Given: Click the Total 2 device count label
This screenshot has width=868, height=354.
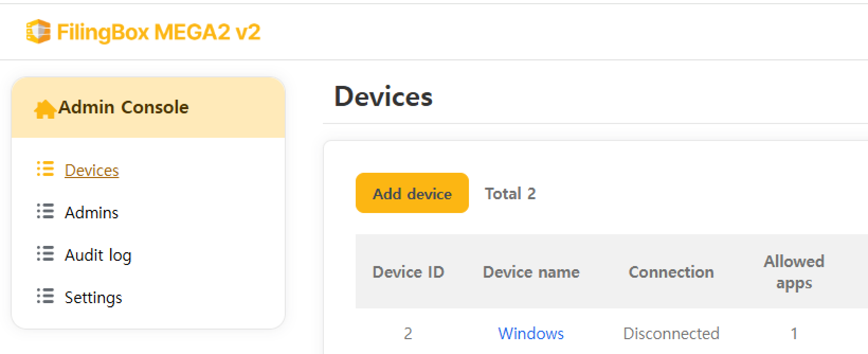Looking at the screenshot, I should click(x=510, y=193).
